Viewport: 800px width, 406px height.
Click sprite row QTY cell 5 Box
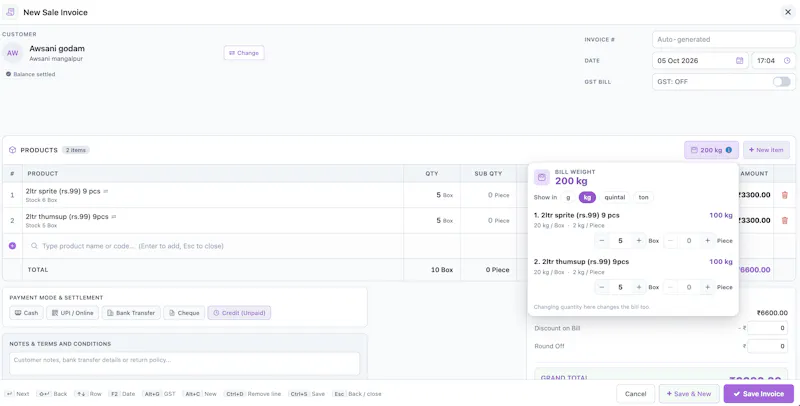tap(432, 195)
